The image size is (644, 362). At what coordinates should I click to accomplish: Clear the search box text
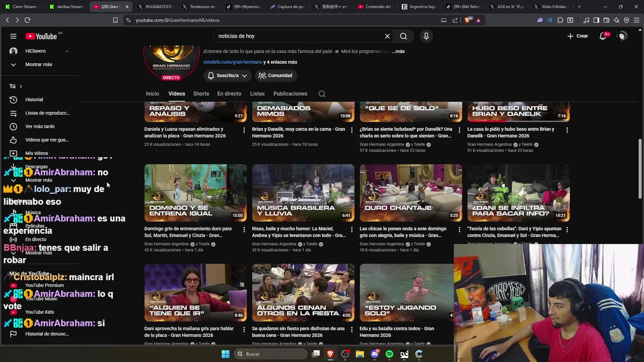pos(387,36)
